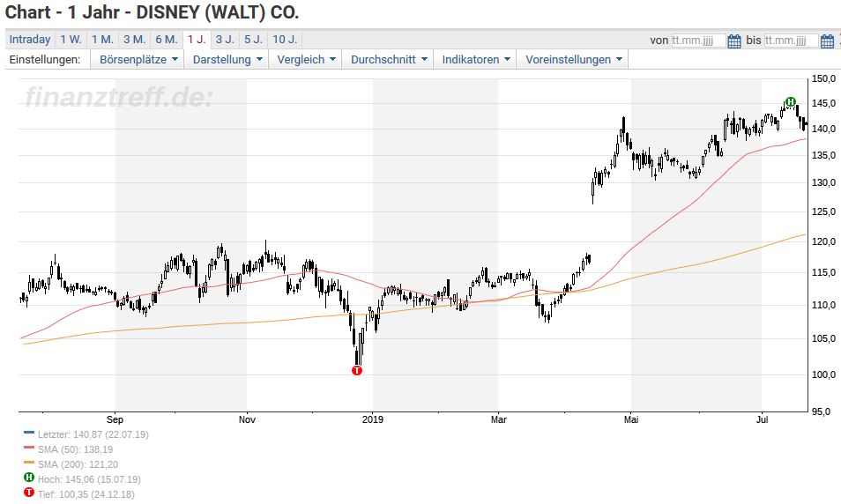The width and height of the screenshot is (841, 504).
Task: Click the green H icon in the legend
Action: click(x=29, y=478)
